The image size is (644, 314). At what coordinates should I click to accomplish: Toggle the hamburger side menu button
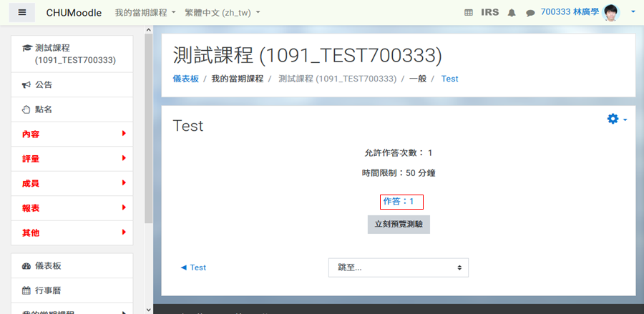[22, 12]
